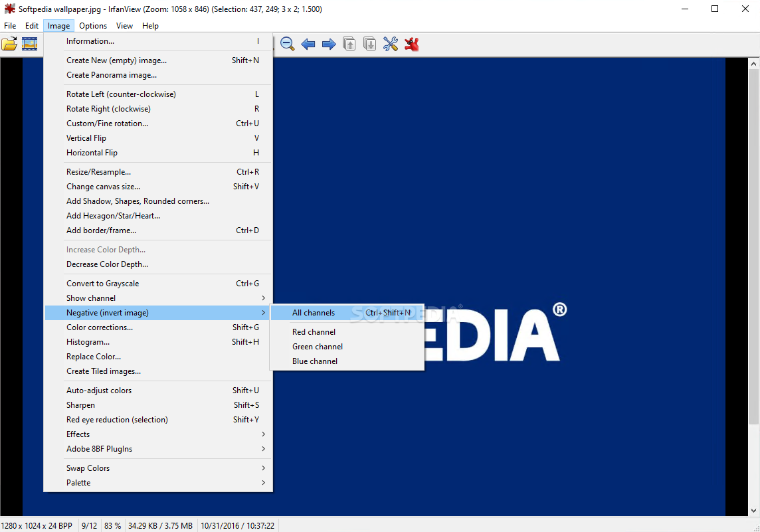This screenshot has width=760, height=532.
Task: Click status bar date '10/31/2016 / 10:37:22'
Action: click(238, 526)
